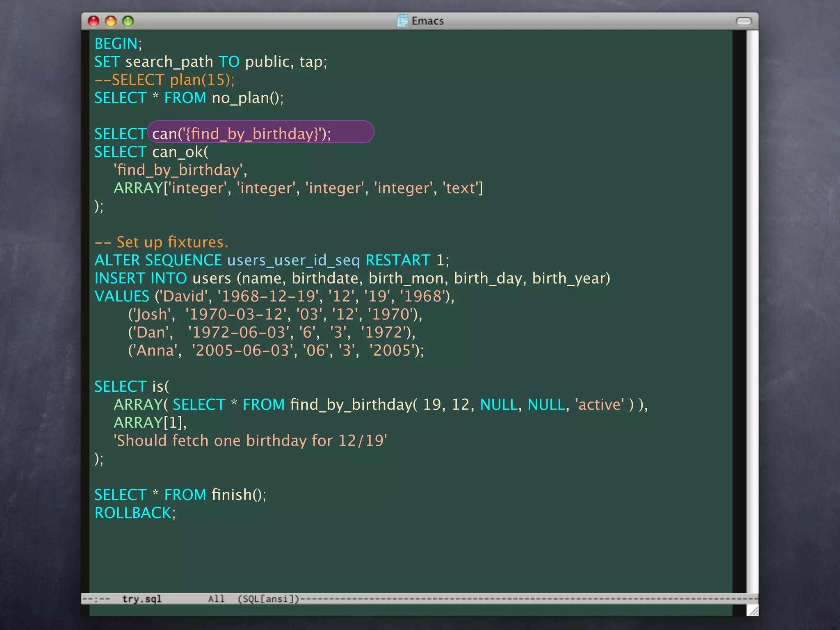Image resolution: width=840 pixels, height=630 pixels.
Task: Place cursor on the ROLLBACK statement
Action: click(x=132, y=513)
